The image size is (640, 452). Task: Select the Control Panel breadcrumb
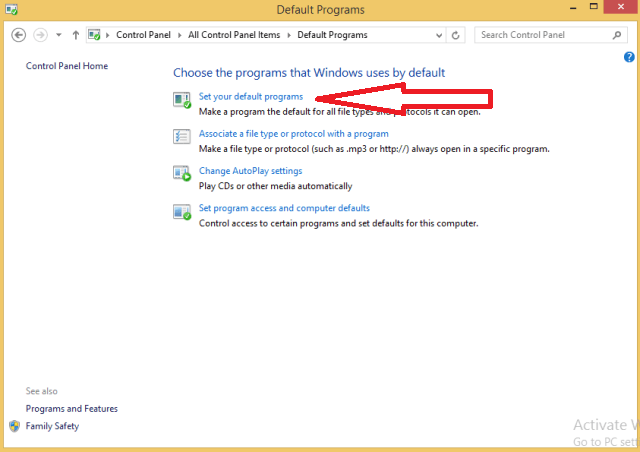143,35
